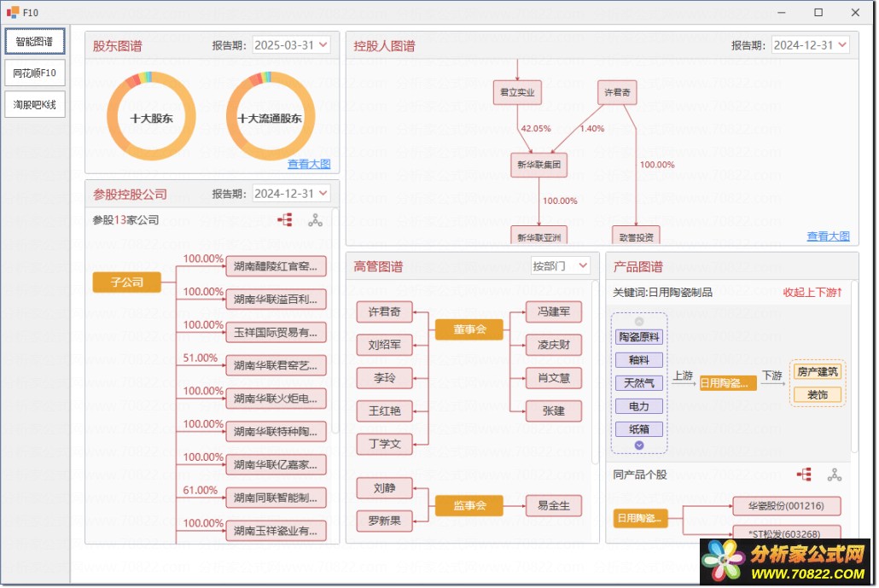Select 湖南华联君窑艺 company node

pos(276,365)
